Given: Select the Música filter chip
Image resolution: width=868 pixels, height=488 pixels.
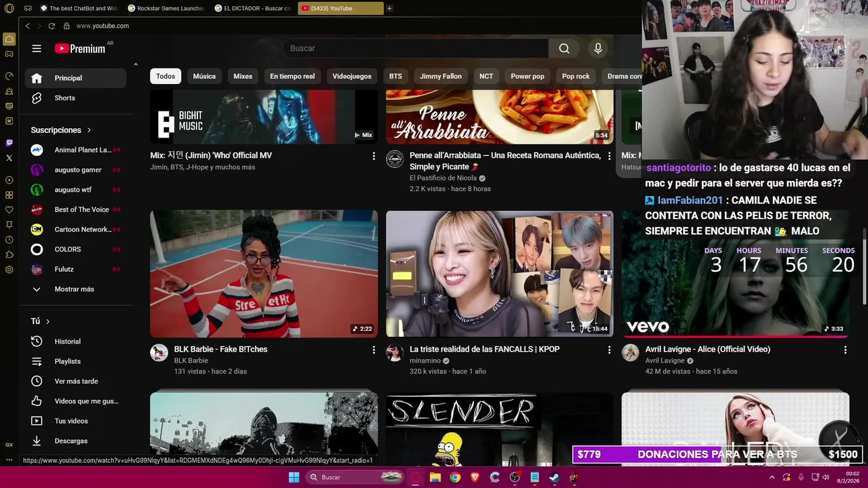Looking at the screenshot, I should (x=204, y=77).
